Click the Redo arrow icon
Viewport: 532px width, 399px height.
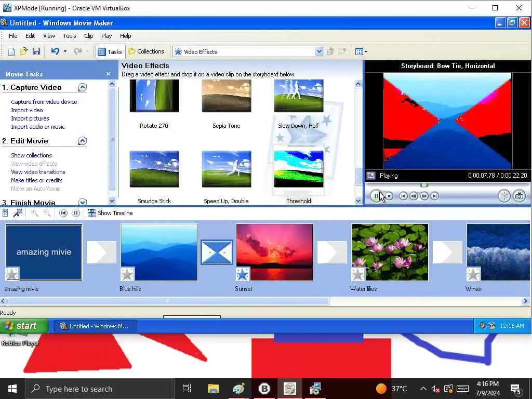78,51
